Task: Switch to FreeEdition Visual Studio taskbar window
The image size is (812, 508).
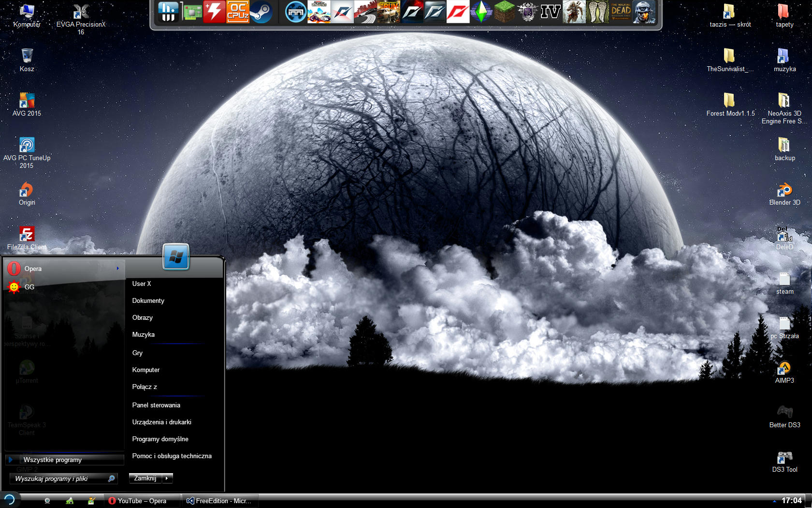Action: click(x=220, y=501)
